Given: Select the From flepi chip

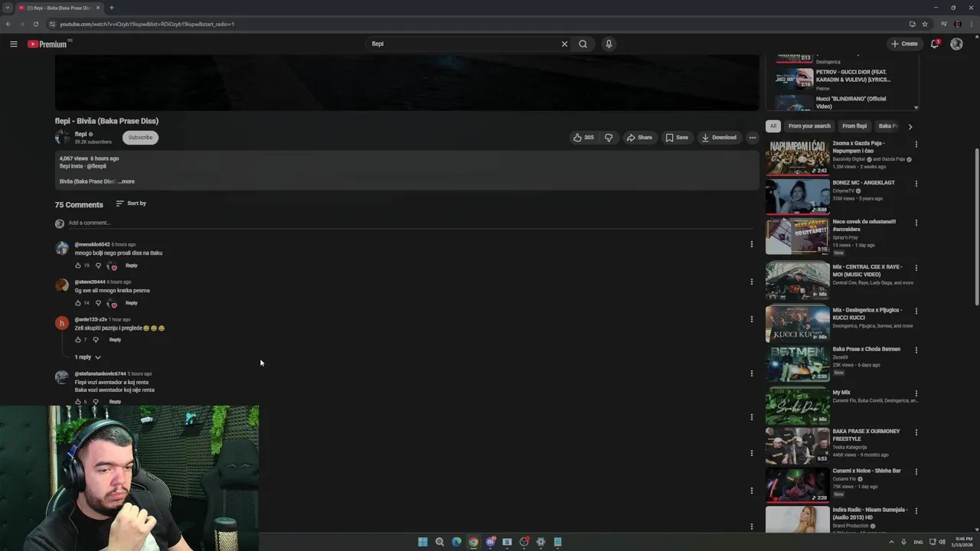Looking at the screenshot, I should pos(854,126).
